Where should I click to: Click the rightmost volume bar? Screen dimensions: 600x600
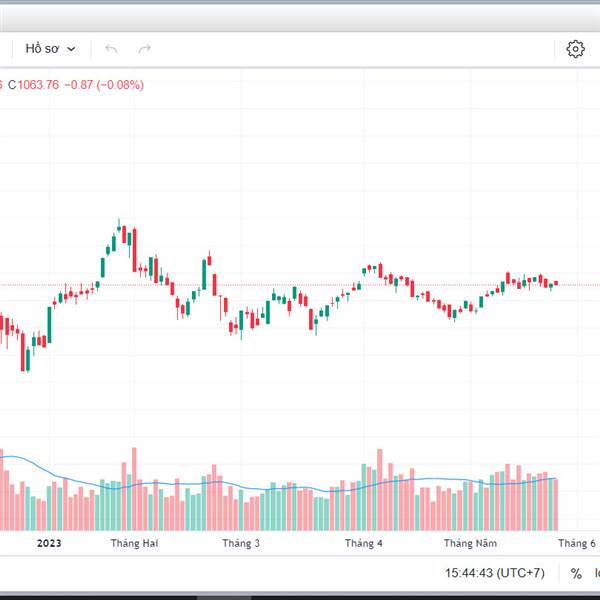click(x=556, y=505)
